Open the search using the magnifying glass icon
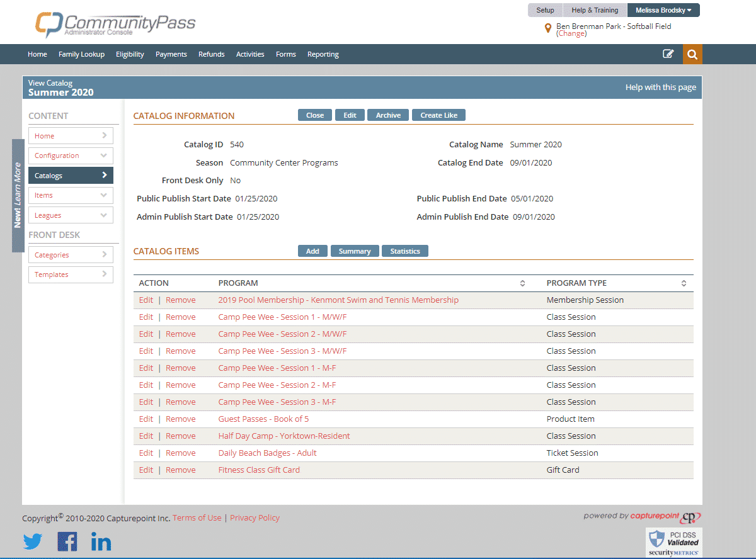Image resolution: width=756 pixels, height=559 pixels. click(692, 54)
